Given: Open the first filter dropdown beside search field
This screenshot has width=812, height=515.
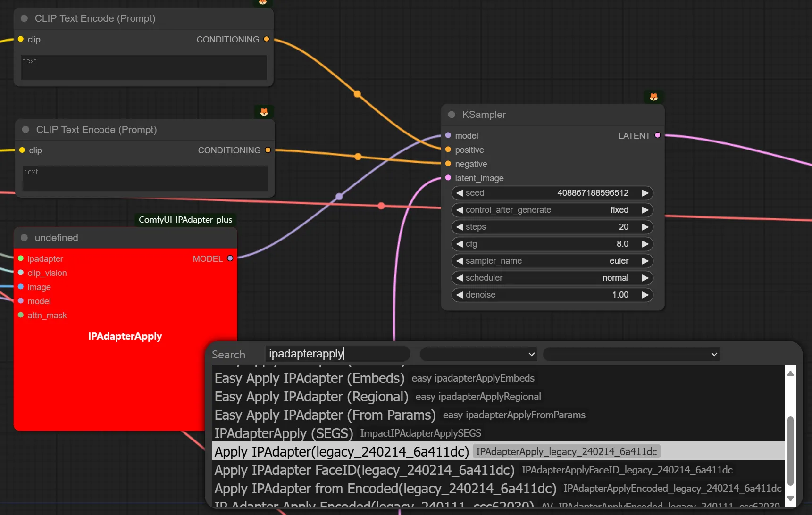Looking at the screenshot, I should 478,354.
